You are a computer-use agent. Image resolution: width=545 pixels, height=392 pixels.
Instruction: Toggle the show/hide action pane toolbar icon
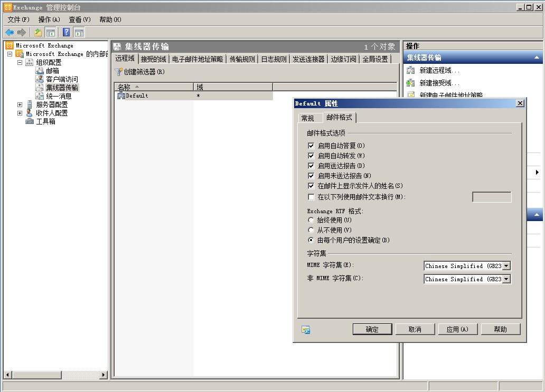[x=79, y=33]
